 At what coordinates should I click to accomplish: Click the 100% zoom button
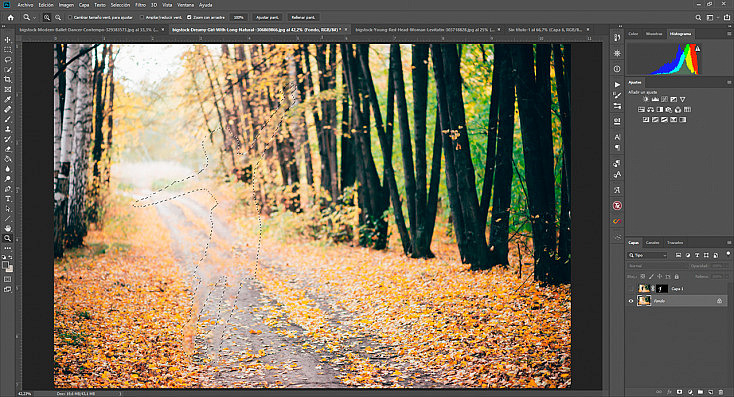(239, 17)
